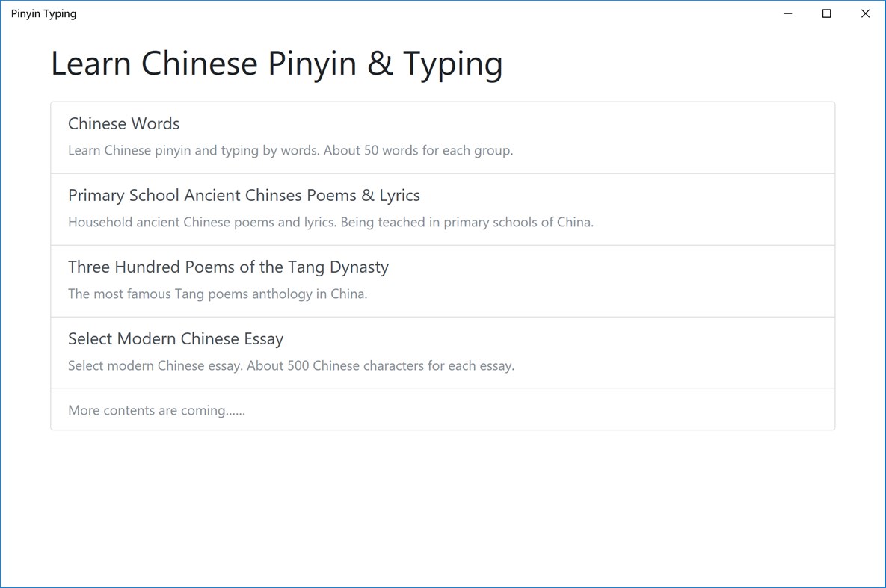Image resolution: width=886 pixels, height=588 pixels.
Task: Minimize the Pinyin Typing window
Action: pyautogui.click(x=787, y=13)
